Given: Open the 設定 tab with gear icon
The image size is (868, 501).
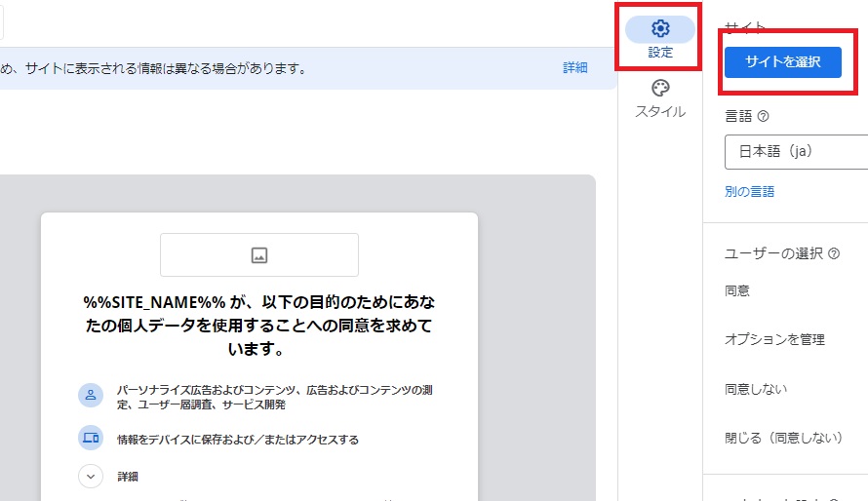Looking at the screenshot, I should (x=660, y=38).
